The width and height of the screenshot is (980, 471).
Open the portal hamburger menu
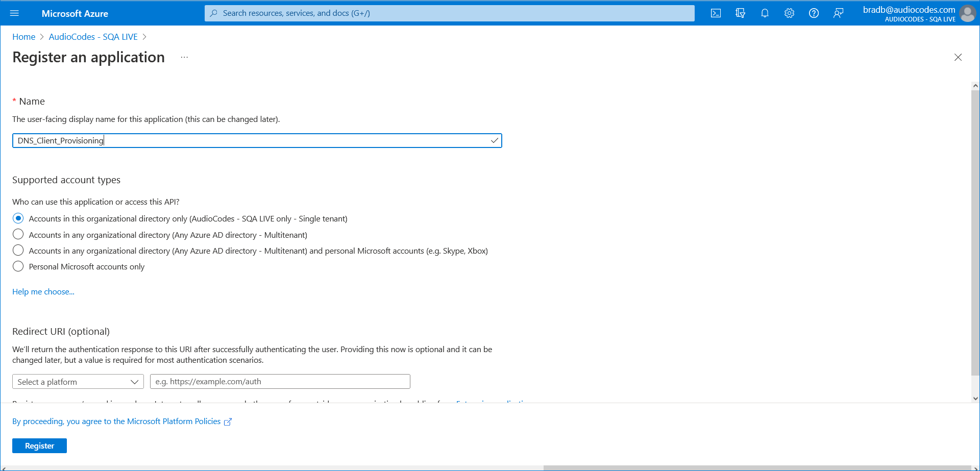coord(15,13)
